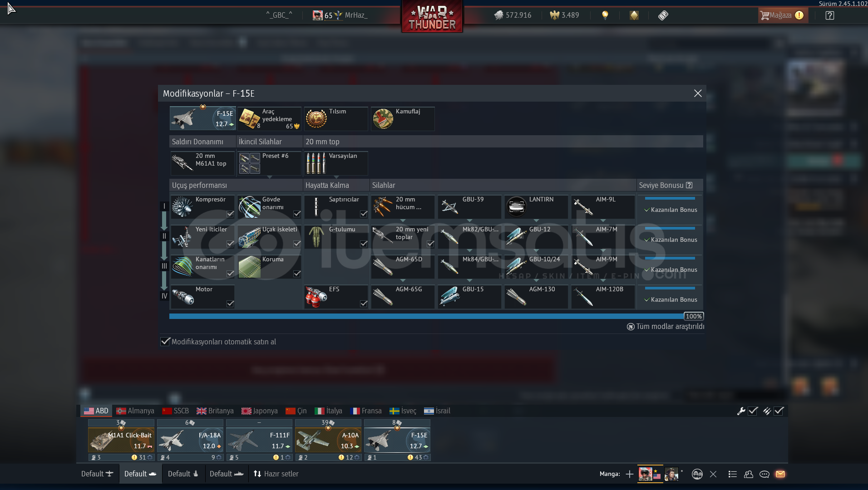Select the 20 mm M61A1 top weapon
Viewport: 868px width, 490px height.
pyautogui.click(x=202, y=163)
